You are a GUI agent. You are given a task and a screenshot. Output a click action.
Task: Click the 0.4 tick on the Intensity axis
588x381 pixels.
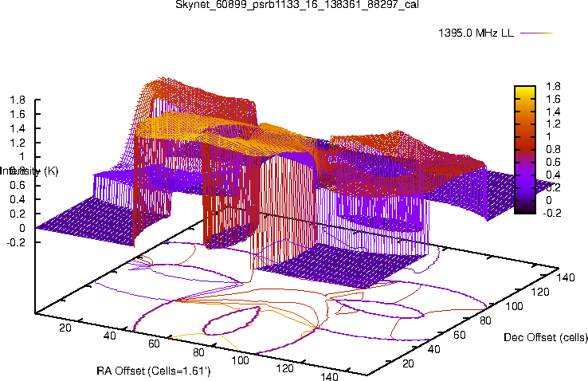(x=18, y=199)
